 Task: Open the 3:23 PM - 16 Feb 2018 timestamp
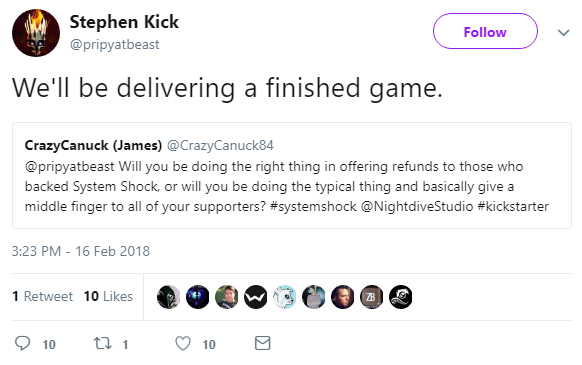(x=81, y=251)
